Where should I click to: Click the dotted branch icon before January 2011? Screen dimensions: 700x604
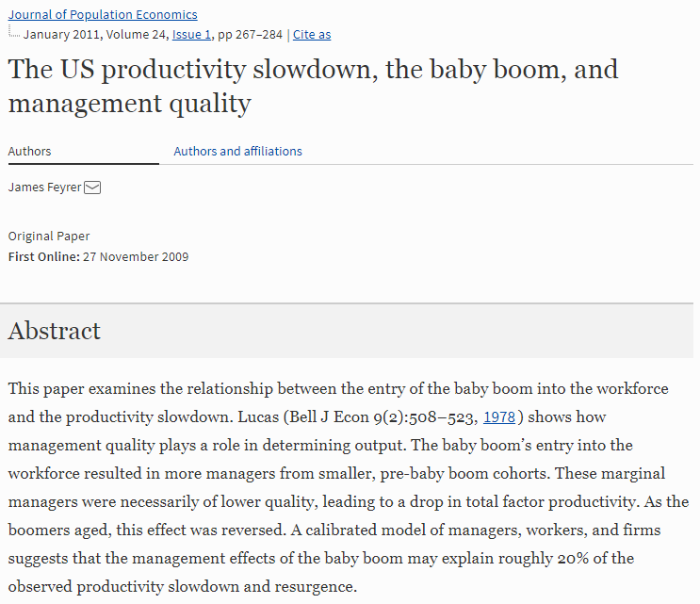tap(14, 32)
